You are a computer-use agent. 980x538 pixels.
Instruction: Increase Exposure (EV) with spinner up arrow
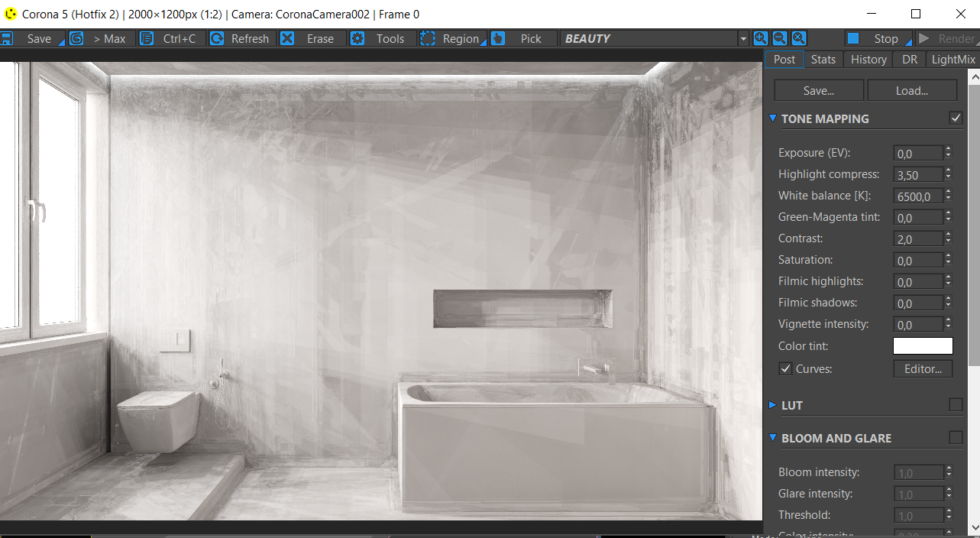click(948, 149)
